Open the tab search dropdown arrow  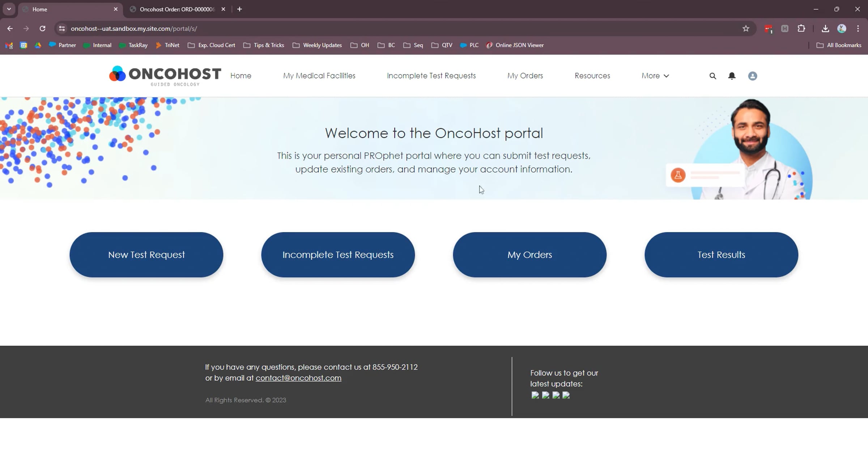click(9, 9)
